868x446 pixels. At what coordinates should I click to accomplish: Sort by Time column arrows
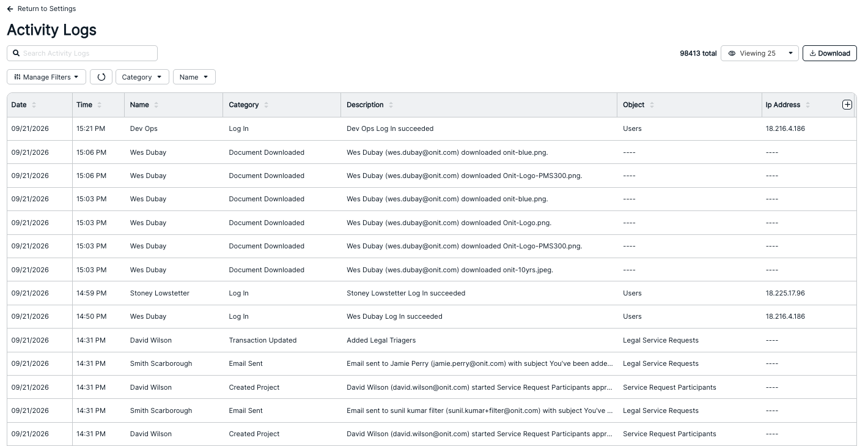point(100,105)
